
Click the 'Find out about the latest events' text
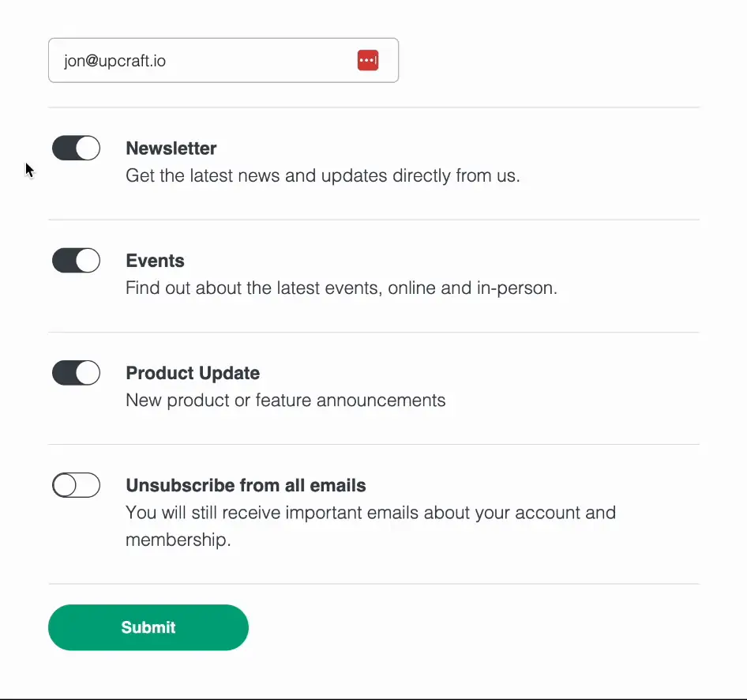[x=341, y=288]
